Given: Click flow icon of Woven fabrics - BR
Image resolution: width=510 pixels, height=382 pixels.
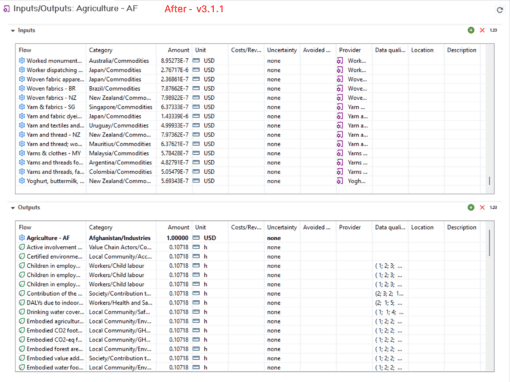Looking at the screenshot, I should coord(22,88).
